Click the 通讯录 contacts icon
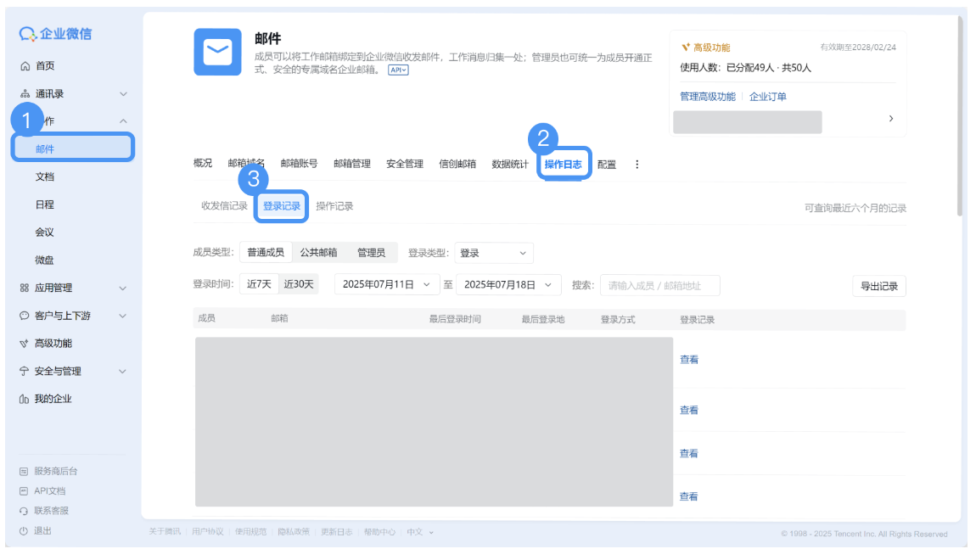 (25, 94)
